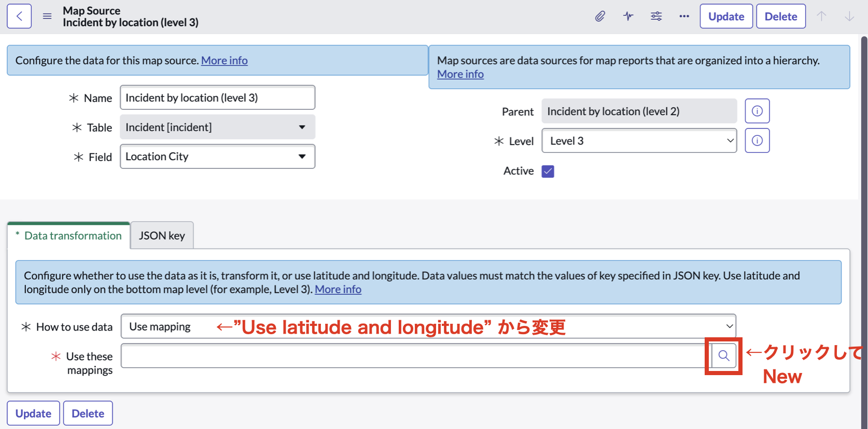The image size is (868, 429).
Task: Open more options ellipsis menu
Action: coord(684,16)
